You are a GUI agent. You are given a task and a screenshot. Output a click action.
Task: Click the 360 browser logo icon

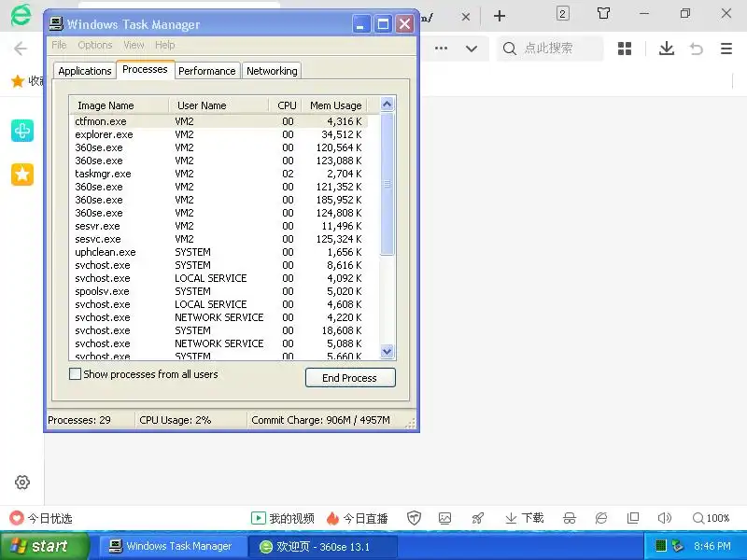click(21, 15)
